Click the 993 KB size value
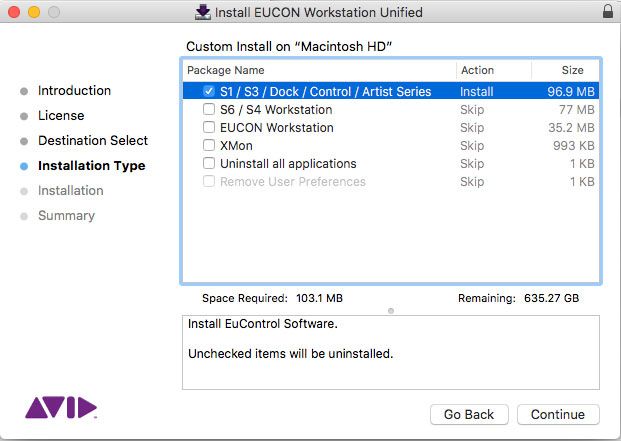 click(574, 146)
